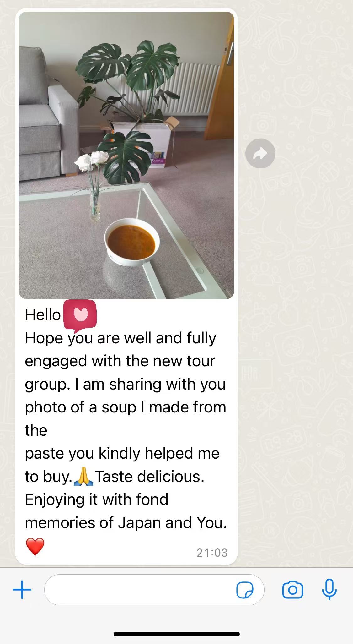
Task: Click the pink heart bubble emoji after Hello
Action: 80,316
